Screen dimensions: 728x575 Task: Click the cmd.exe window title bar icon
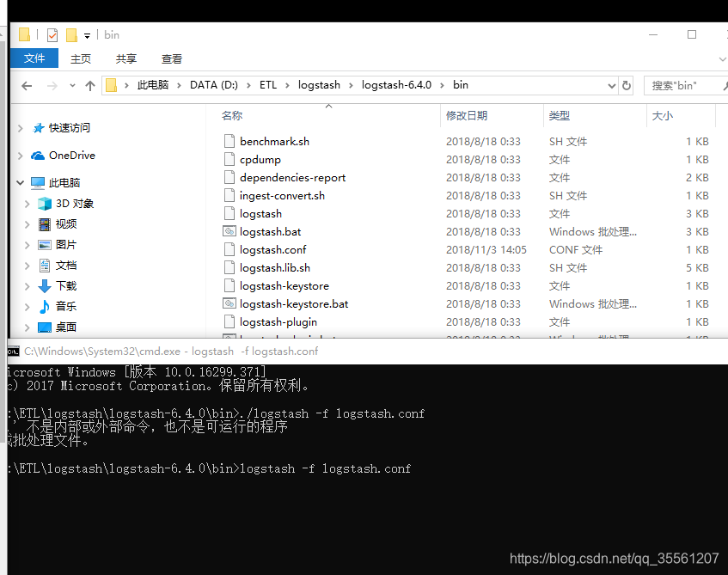pyautogui.click(x=14, y=352)
